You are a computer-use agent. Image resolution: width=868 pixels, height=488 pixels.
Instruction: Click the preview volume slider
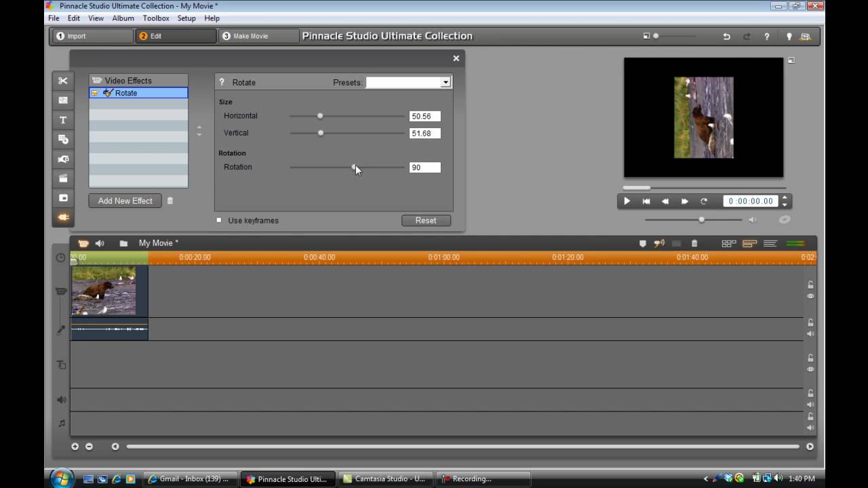point(694,220)
